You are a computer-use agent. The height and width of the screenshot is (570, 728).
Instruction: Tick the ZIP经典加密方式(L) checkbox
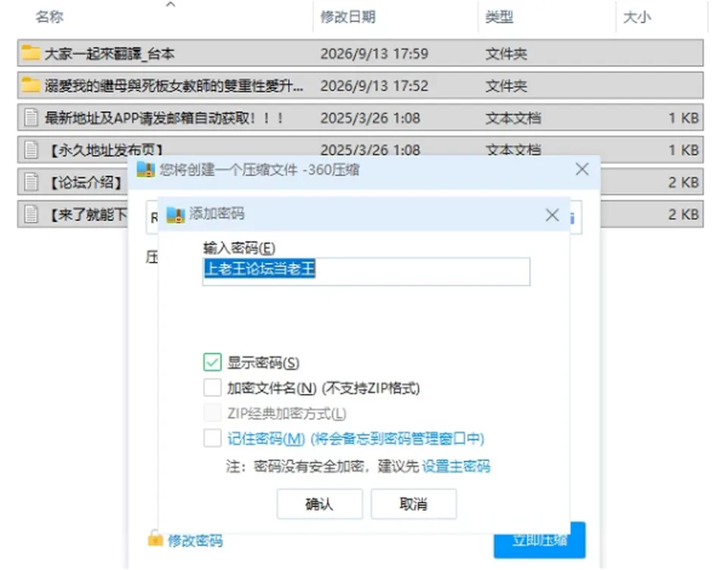pos(212,413)
